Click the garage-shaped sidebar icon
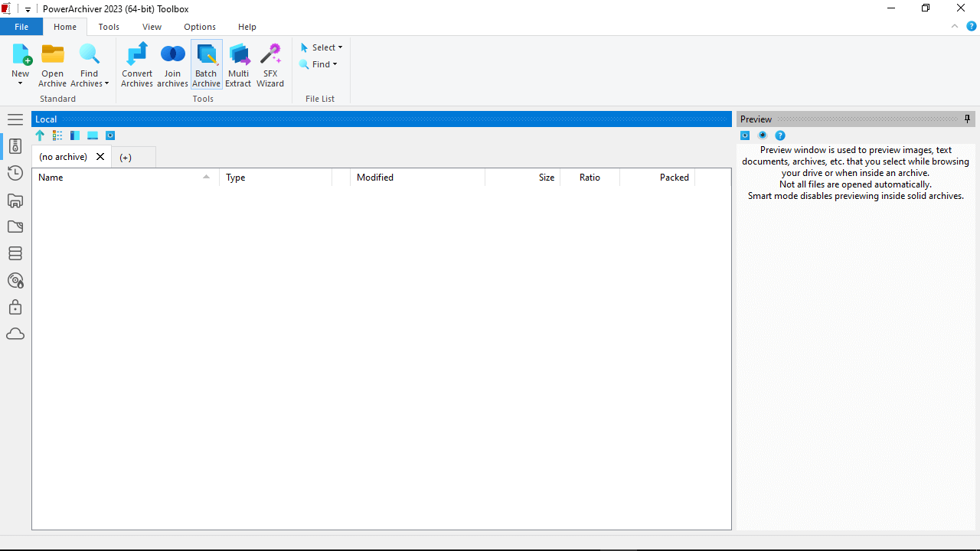 15,201
